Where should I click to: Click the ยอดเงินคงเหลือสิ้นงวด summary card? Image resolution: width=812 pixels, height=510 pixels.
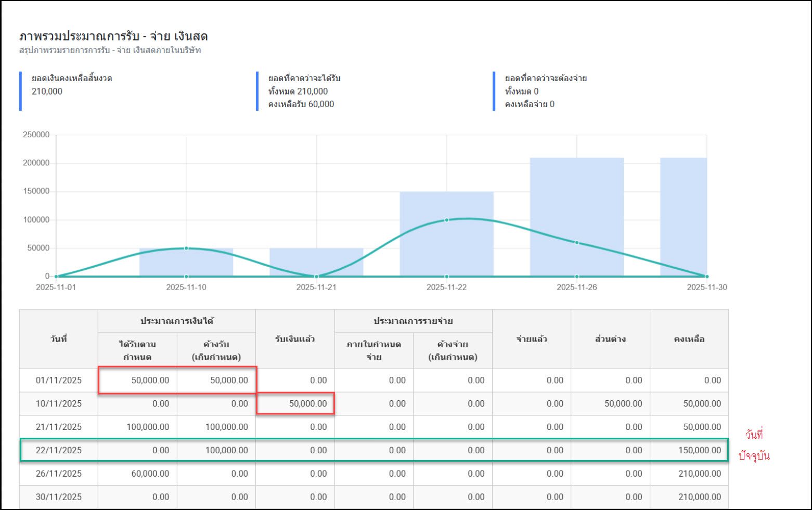(x=72, y=91)
